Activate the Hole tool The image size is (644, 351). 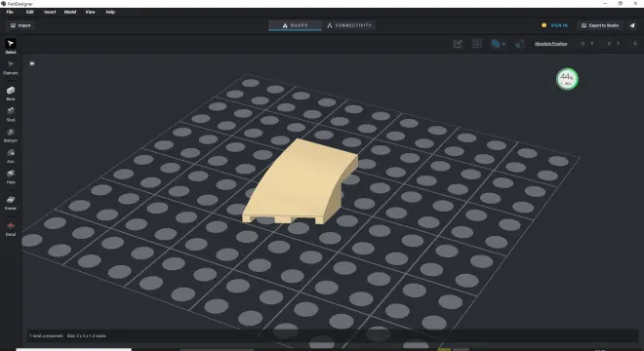tap(11, 176)
